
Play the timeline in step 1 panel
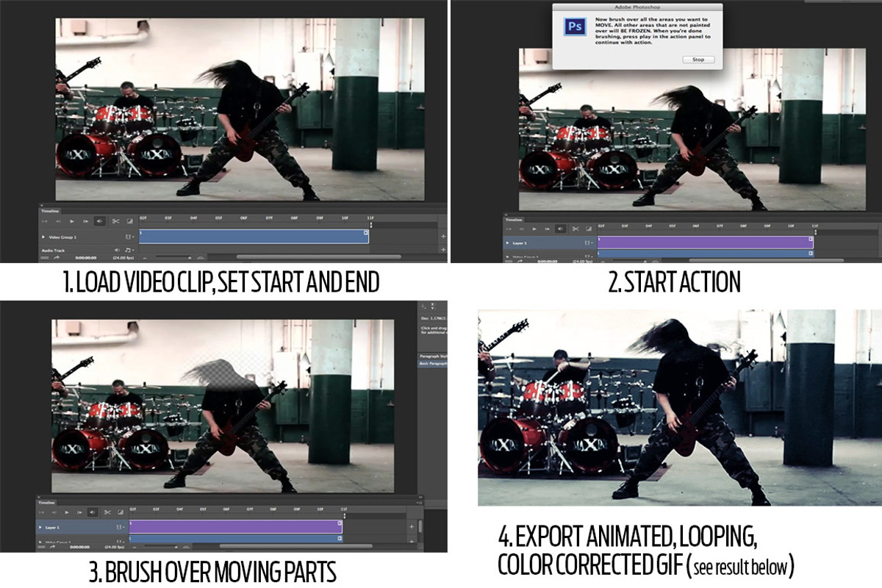pyautogui.click(x=72, y=221)
